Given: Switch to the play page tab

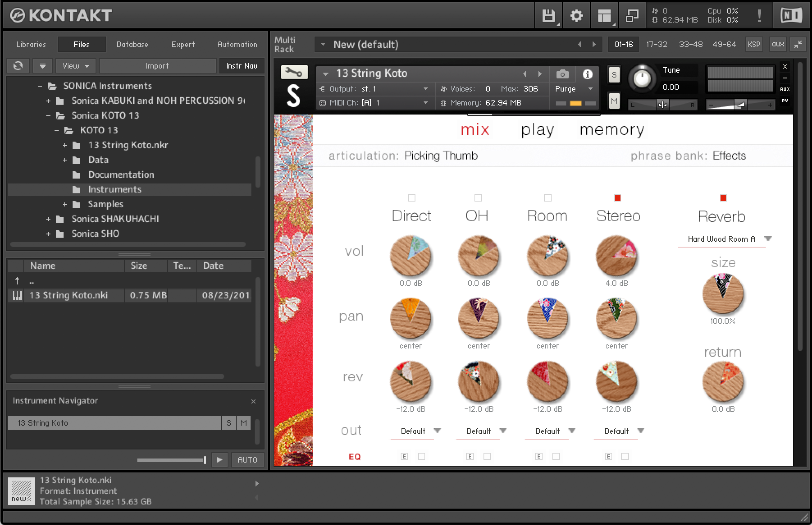Looking at the screenshot, I should tap(537, 130).
